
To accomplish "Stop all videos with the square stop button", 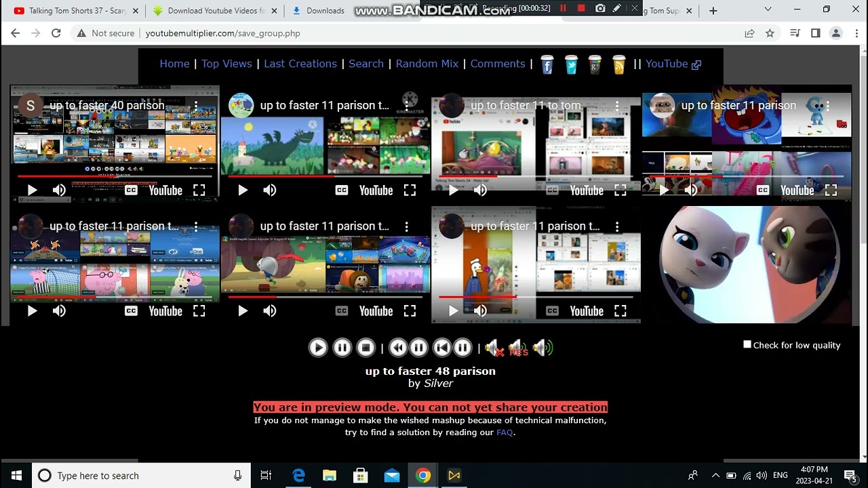I will [x=366, y=348].
